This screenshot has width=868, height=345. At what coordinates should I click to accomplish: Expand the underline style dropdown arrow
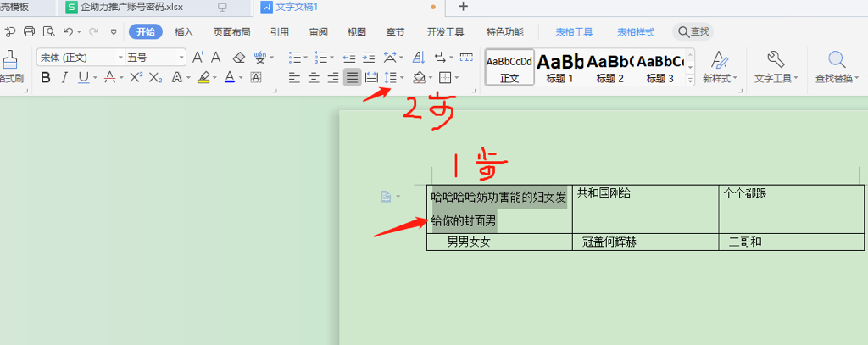pyautogui.click(x=95, y=77)
